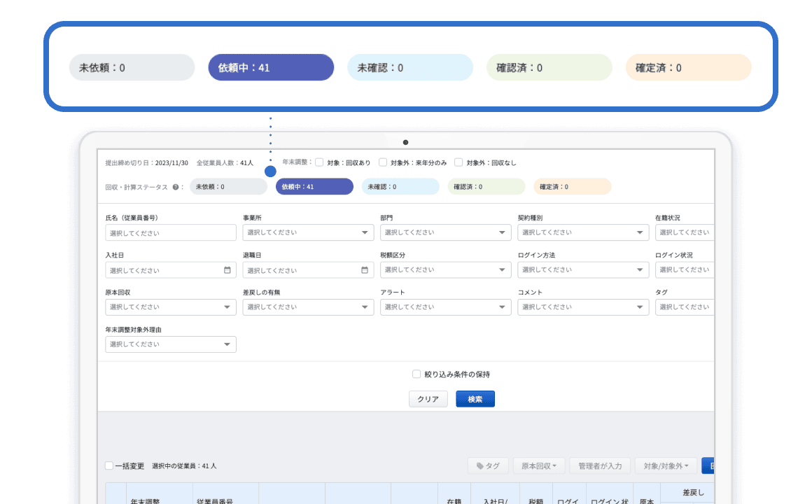Image resolution: width=812 pixels, height=504 pixels.
Task: Open the ログイン状況 dropdown
Action: pos(685,270)
